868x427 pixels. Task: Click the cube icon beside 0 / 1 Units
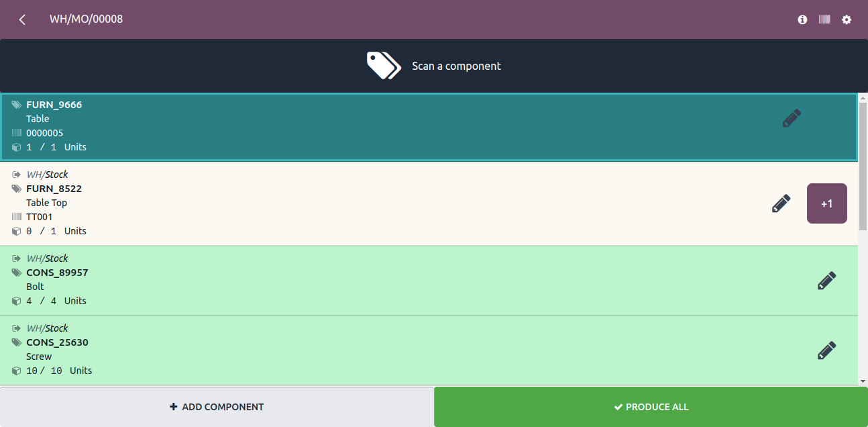click(17, 231)
